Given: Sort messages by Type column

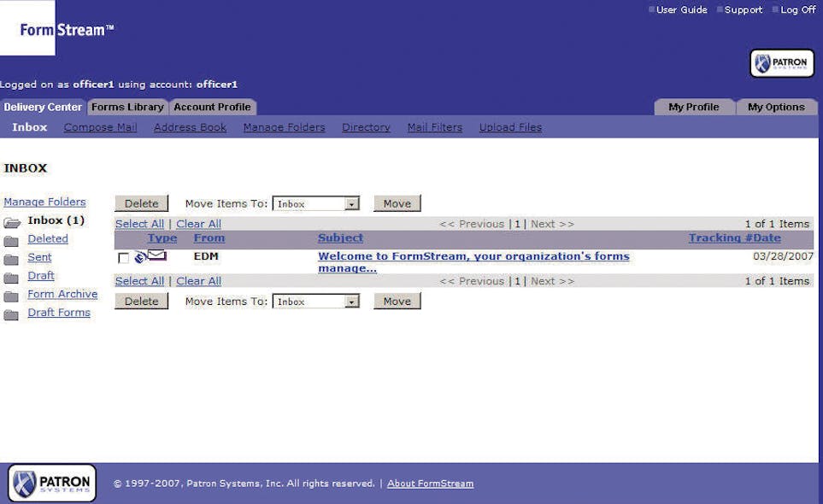Looking at the screenshot, I should 162,238.
